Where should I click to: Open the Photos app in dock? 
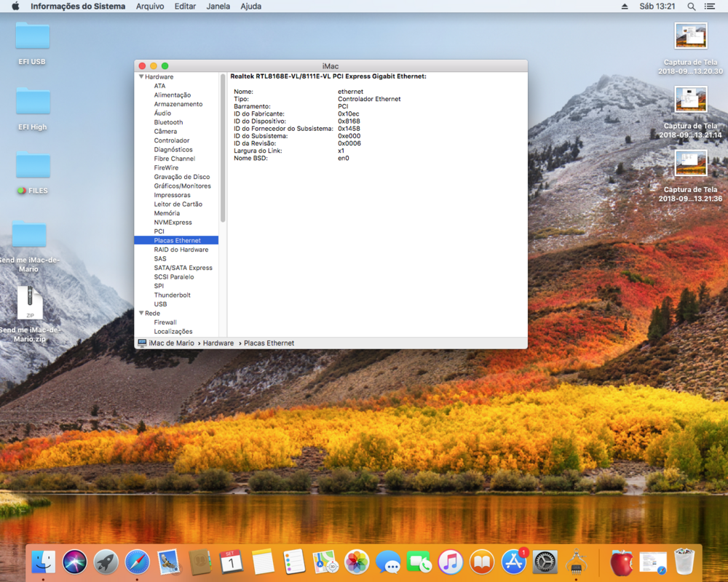click(357, 562)
